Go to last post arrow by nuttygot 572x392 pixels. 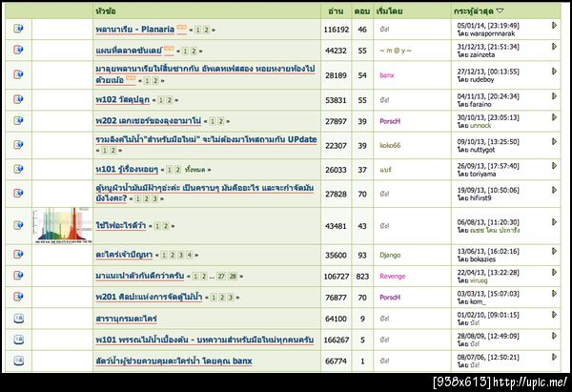point(554,141)
